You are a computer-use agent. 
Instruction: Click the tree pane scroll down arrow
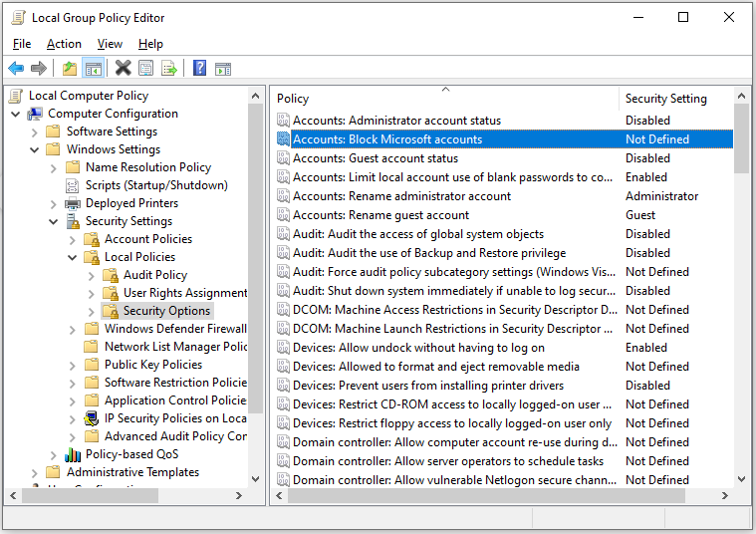point(256,479)
